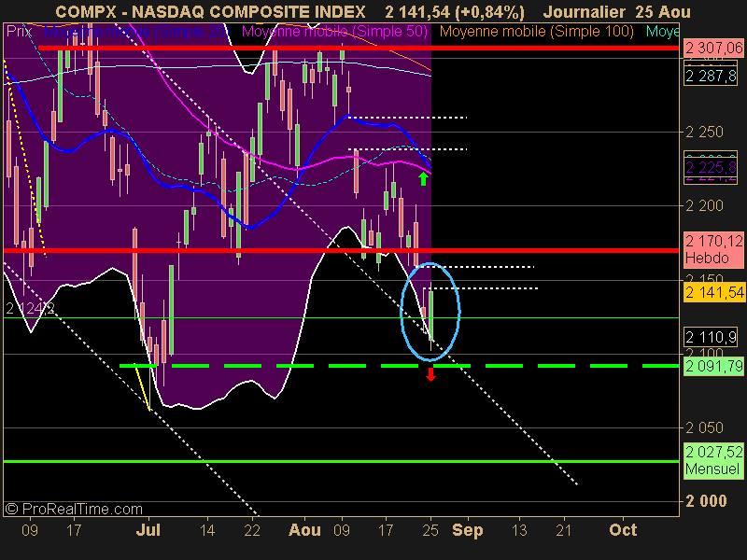The height and width of the screenshot is (560, 747).
Task: Click the 2 110,9 price label
Action: click(711, 337)
